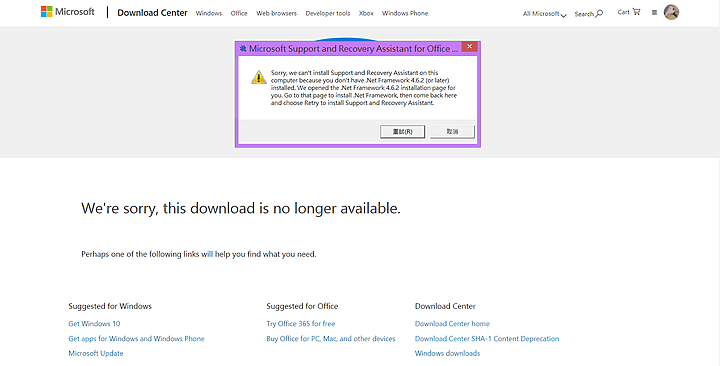Click the Cancel button in dialog
Image resolution: width=720 pixels, height=366 pixels.
[x=452, y=131]
